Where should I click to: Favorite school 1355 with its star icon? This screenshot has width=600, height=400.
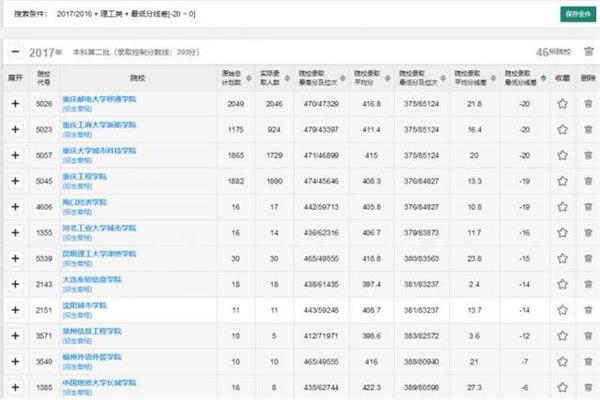[x=562, y=233]
